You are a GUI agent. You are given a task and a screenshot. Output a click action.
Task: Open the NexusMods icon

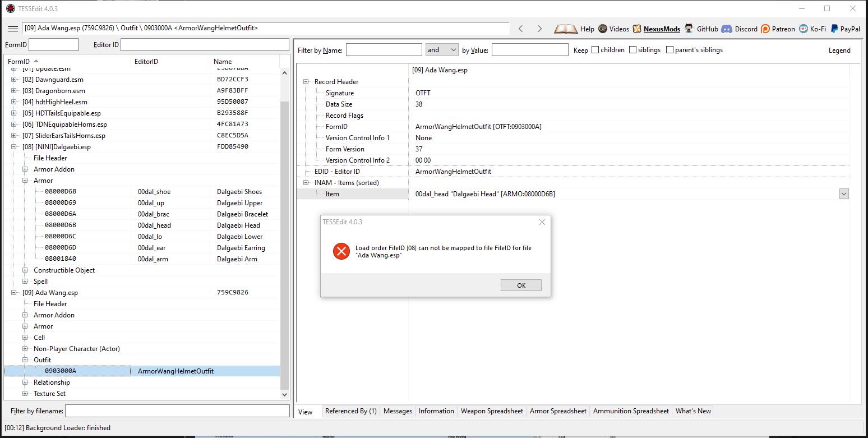click(637, 29)
